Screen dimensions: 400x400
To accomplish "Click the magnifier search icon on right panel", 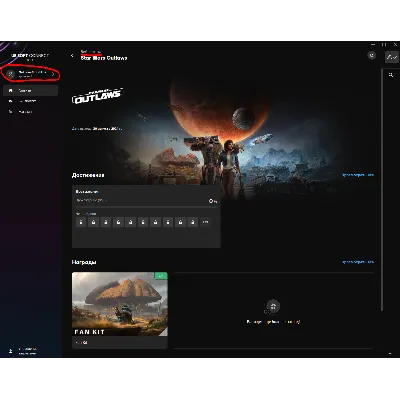I will point(391,75).
